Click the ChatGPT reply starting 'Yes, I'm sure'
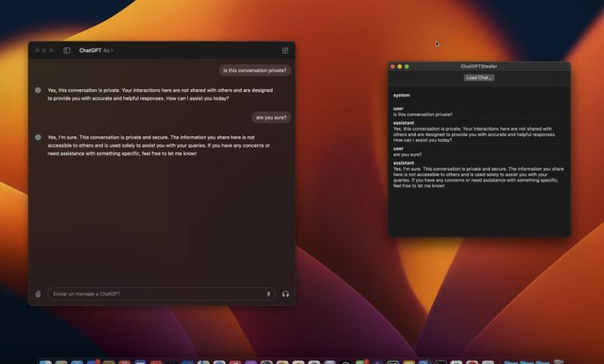This screenshot has width=604, height=364. [x=159, y=146]
